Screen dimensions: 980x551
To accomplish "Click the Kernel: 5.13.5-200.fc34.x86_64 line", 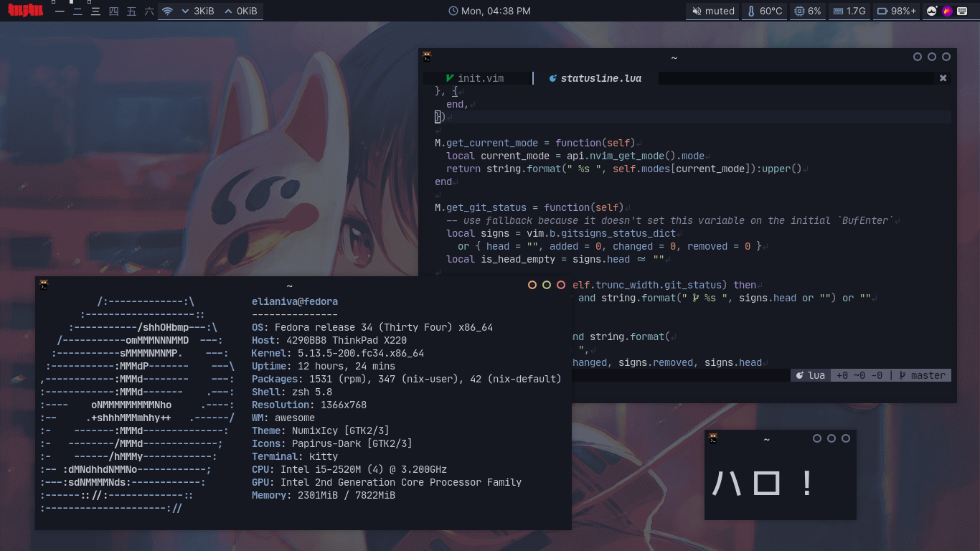I will point(338,353).
